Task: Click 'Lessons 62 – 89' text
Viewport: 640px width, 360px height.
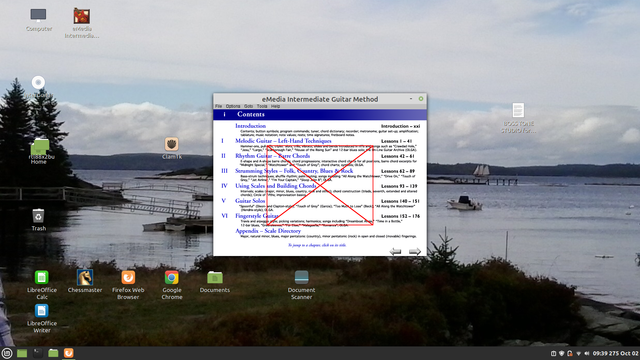Action: [x=398, y=171]
